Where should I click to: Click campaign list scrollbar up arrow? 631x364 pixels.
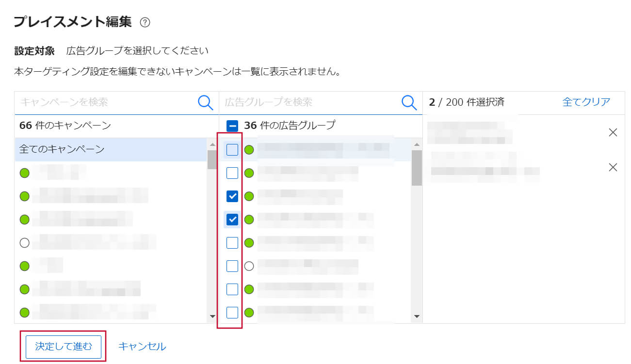tap(212, 144)
